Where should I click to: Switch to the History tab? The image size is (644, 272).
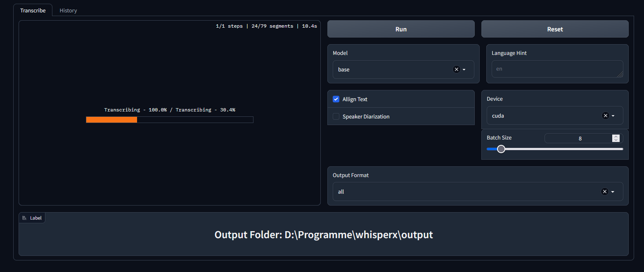pos(68,10)
